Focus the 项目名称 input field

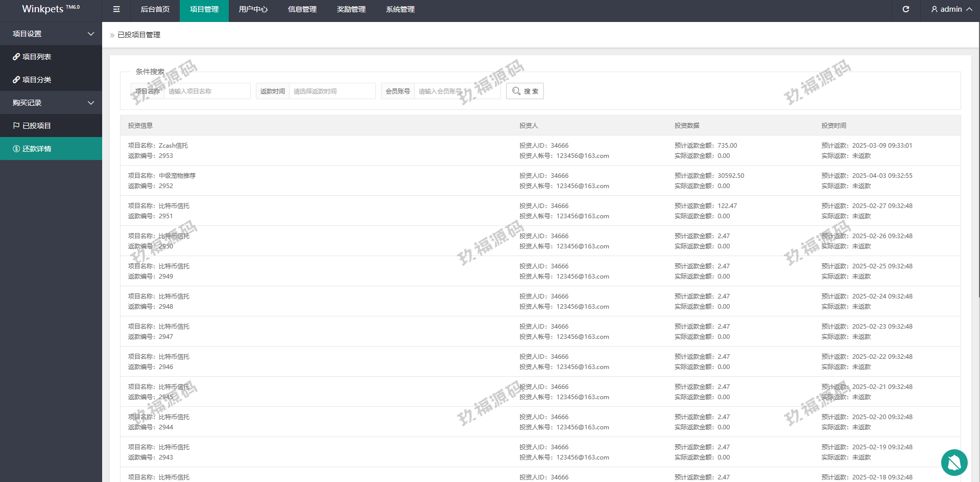(207, 91)
